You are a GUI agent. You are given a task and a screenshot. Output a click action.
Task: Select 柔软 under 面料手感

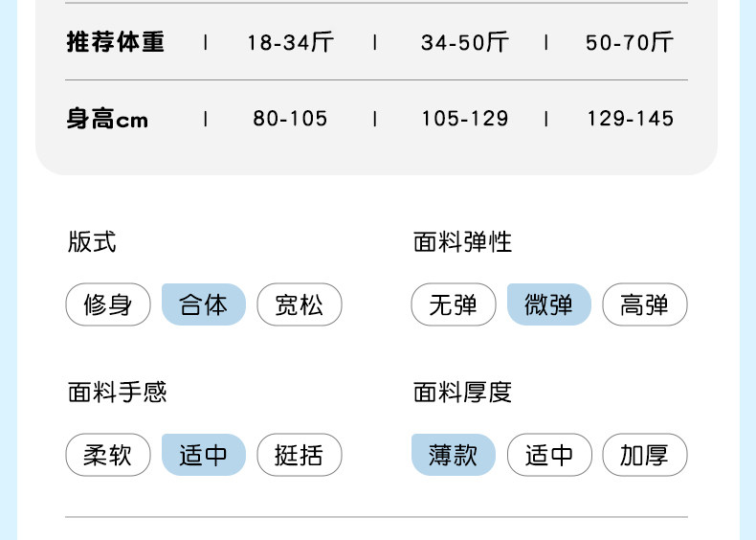pyautogui.click(x=108, y=455)
